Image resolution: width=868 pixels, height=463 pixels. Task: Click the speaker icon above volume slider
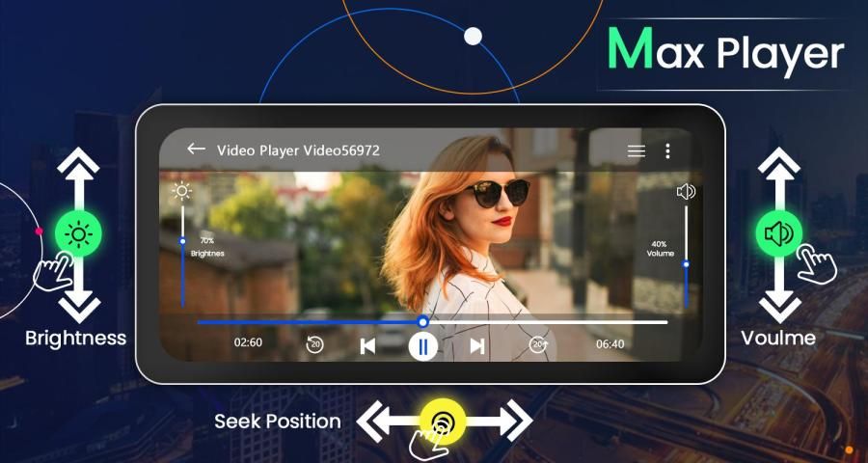[x=686, y=192]
